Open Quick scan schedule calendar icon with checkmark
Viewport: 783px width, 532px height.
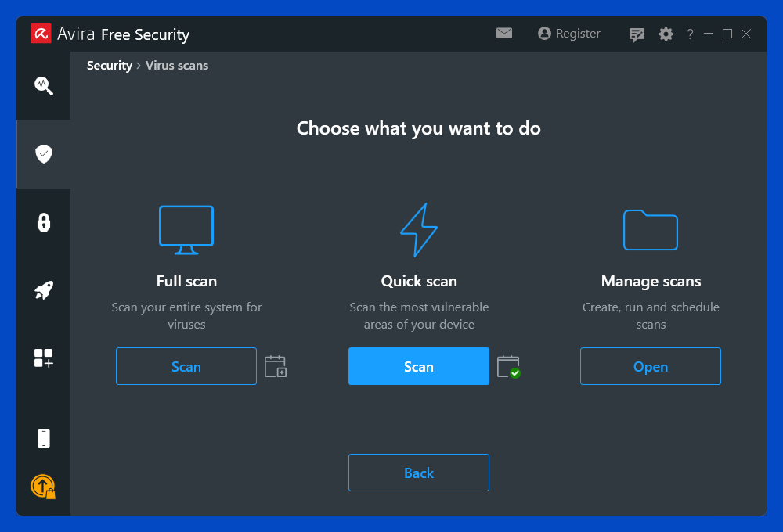[509, 366]
